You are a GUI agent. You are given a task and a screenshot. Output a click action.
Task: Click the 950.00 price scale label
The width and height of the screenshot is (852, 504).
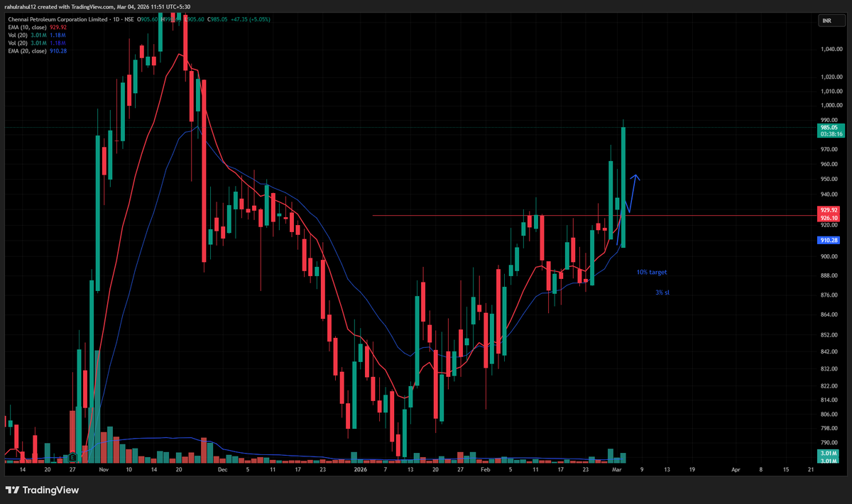(829, 179)
